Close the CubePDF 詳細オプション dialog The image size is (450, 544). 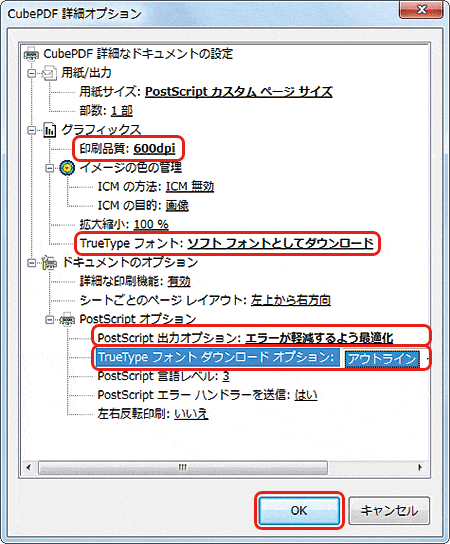point(421,10)
